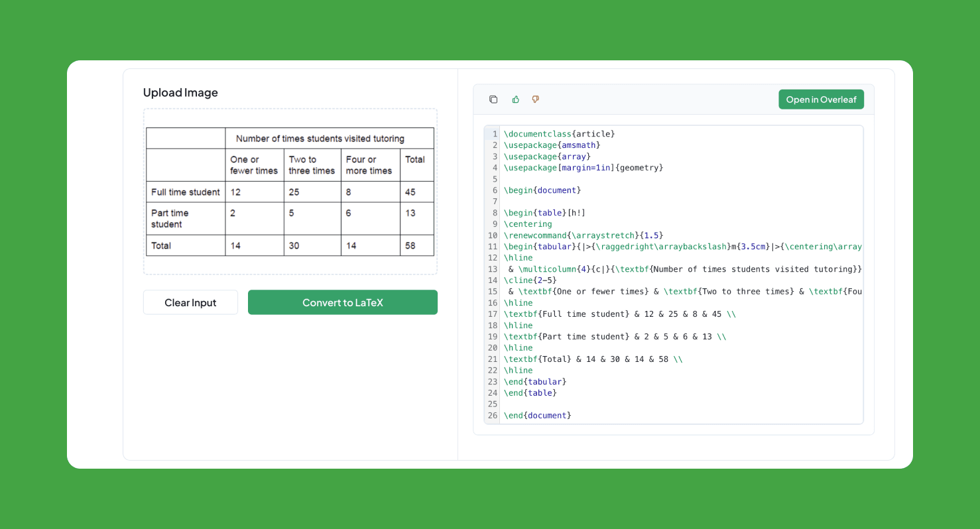
Task: Click the 'Four or more times' column header
Action: (x=369, y=165)
